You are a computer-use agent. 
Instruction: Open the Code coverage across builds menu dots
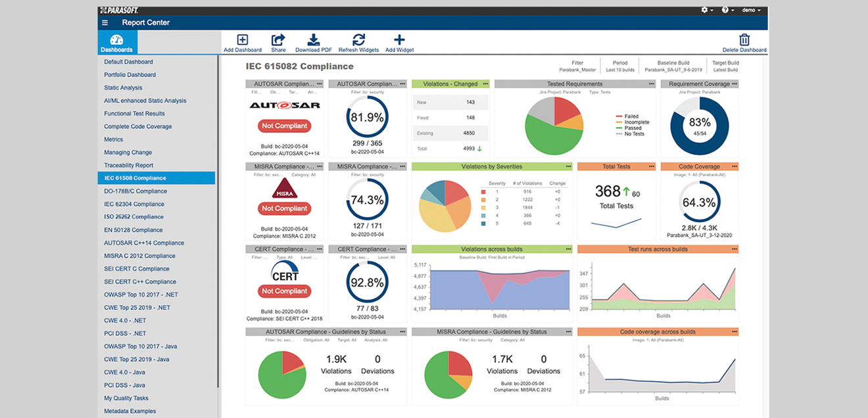click(734, 333)
